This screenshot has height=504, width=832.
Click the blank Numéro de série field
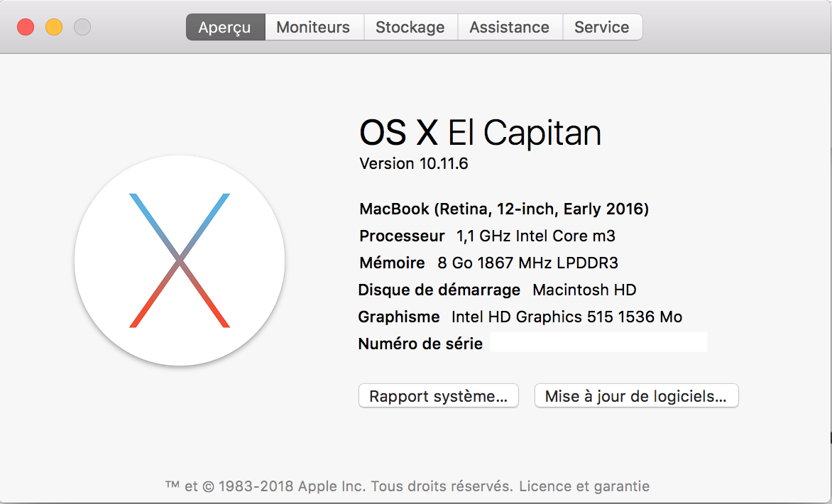(598, 343)
